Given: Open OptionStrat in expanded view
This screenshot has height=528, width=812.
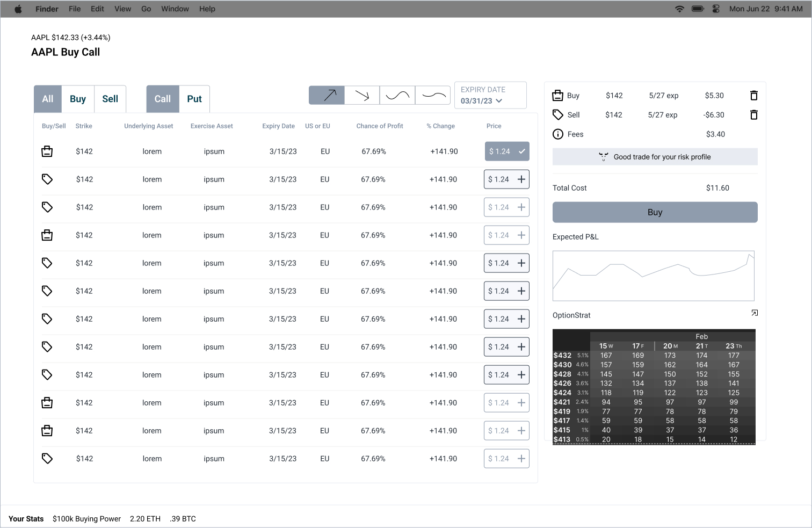Looking at the screenshot, I should point(755,313).
